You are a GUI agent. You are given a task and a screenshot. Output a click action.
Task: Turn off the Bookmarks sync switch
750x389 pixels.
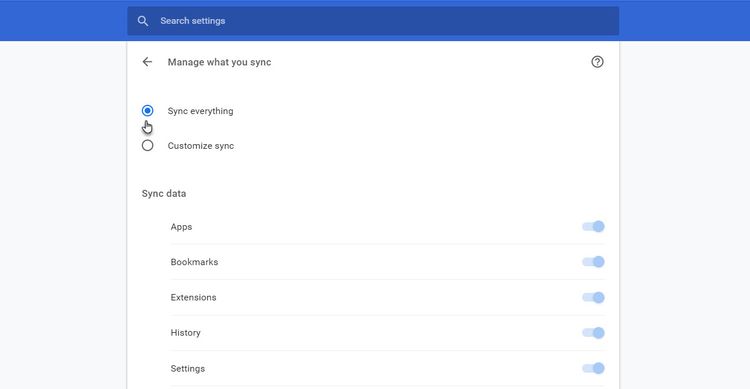tap(593, 262)
